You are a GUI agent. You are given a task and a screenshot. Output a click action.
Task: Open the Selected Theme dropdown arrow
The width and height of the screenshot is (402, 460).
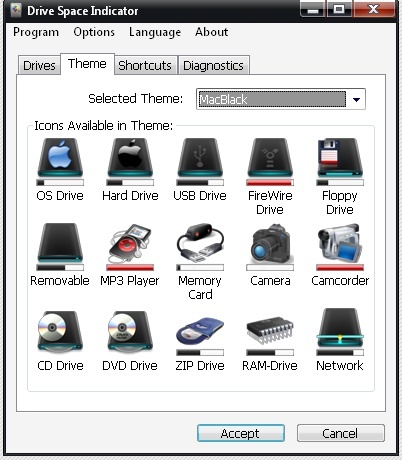pos(356,99)
